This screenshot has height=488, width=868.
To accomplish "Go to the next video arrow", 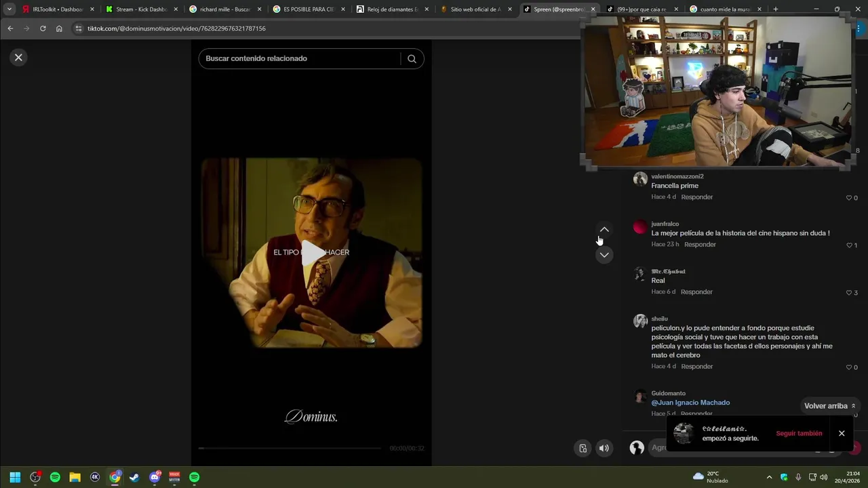I will (x=604, y=255).
